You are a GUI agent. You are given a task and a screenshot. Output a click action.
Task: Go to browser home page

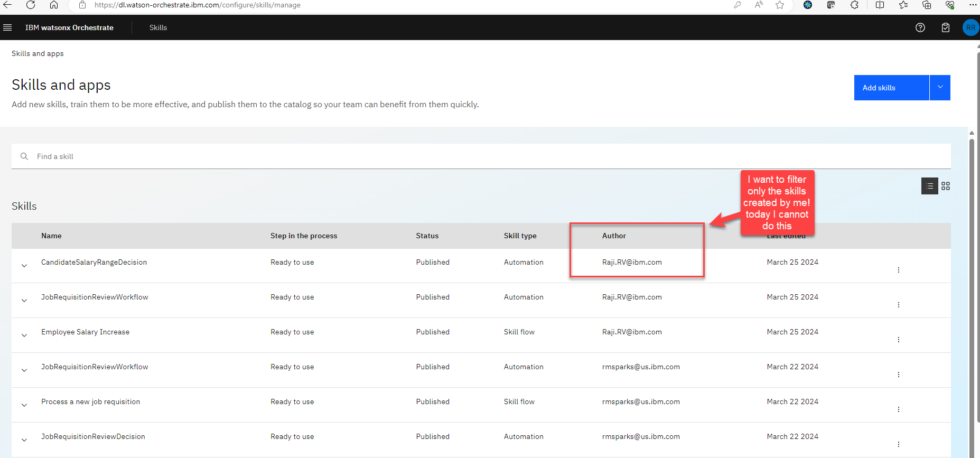(54, 5)
